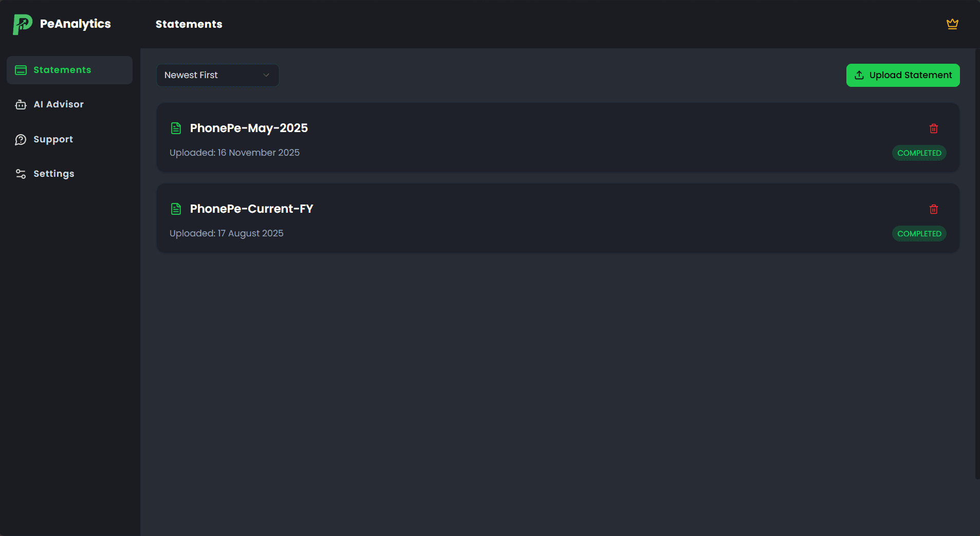Click the document icon beside PhonePe-Current-FY
This screenshot has width=980, height=536.
[176, 209]
